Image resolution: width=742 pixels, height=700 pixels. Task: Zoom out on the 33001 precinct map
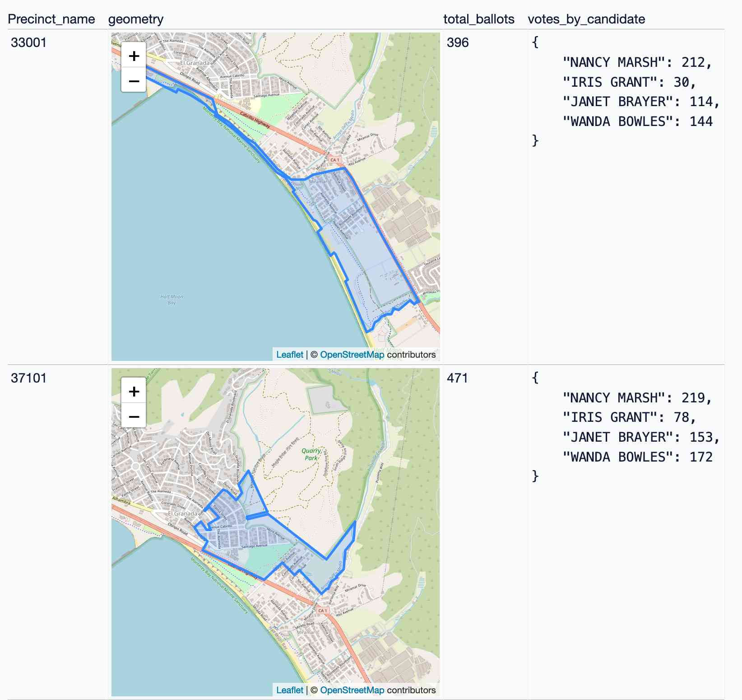pos(134,80)
